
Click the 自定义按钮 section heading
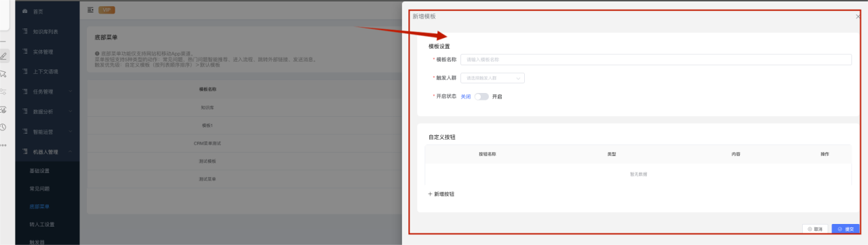[442, 137]
